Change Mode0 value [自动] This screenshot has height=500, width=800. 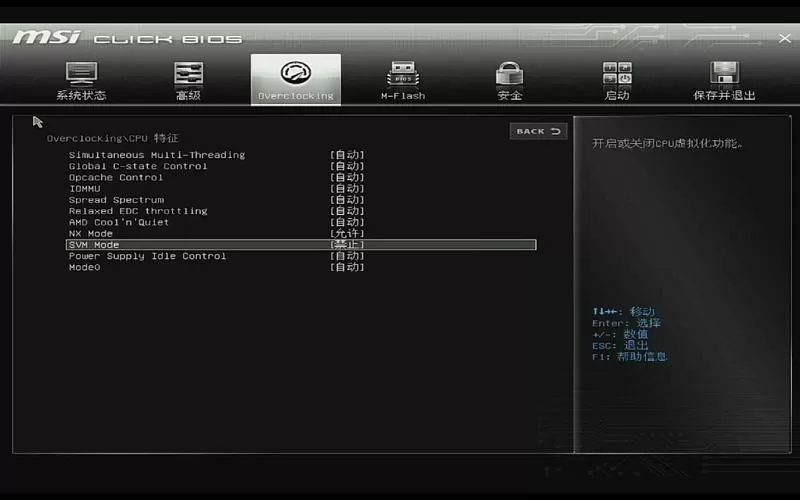coord(347,267)
